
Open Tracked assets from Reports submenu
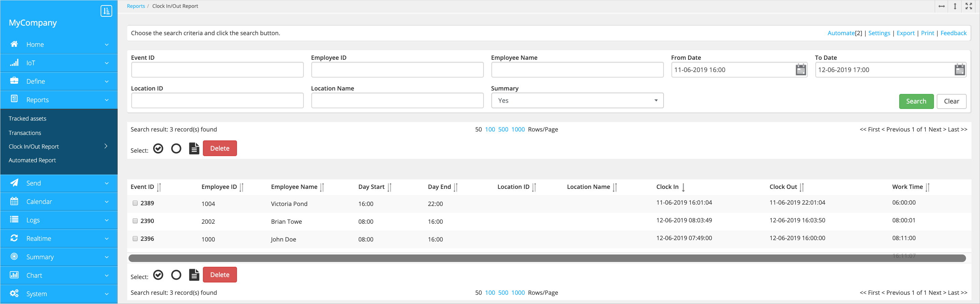[x=27, y=119]
